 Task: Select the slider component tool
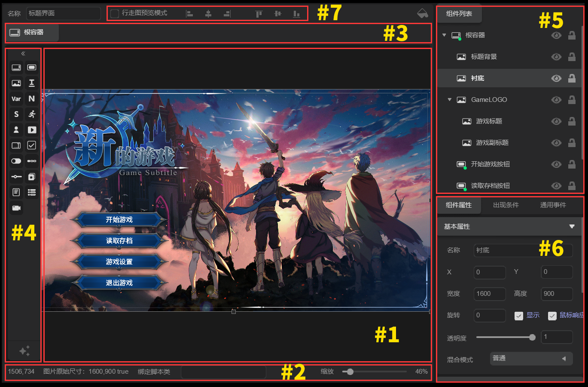coord(16,176)
